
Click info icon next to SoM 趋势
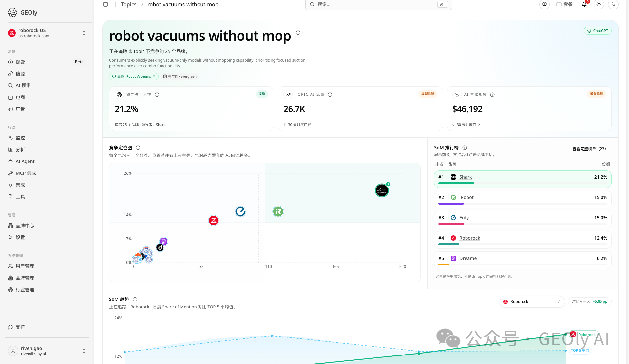click(x=135, y=299)
